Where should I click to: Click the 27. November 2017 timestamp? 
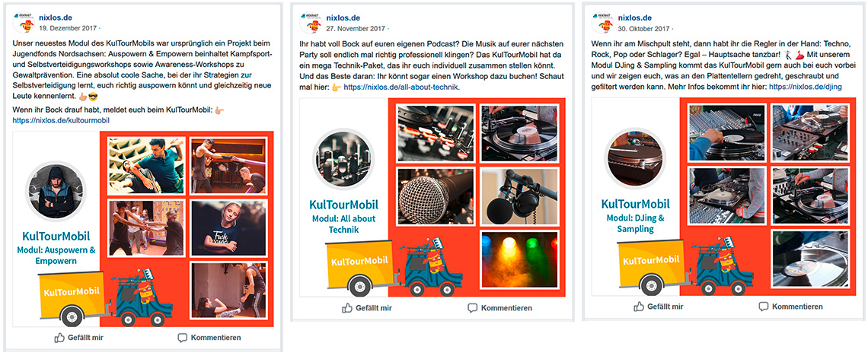click(356, 28)
